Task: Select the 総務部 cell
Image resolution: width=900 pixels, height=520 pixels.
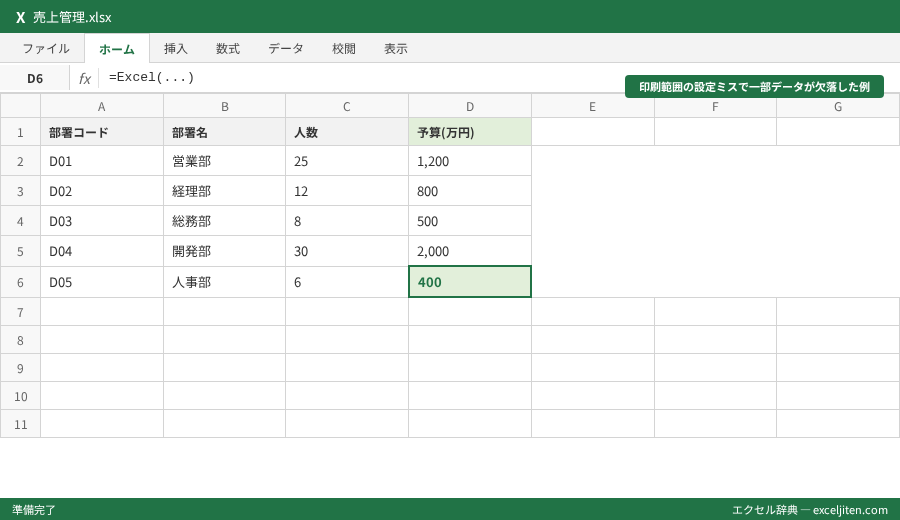Action: (224, 221)
